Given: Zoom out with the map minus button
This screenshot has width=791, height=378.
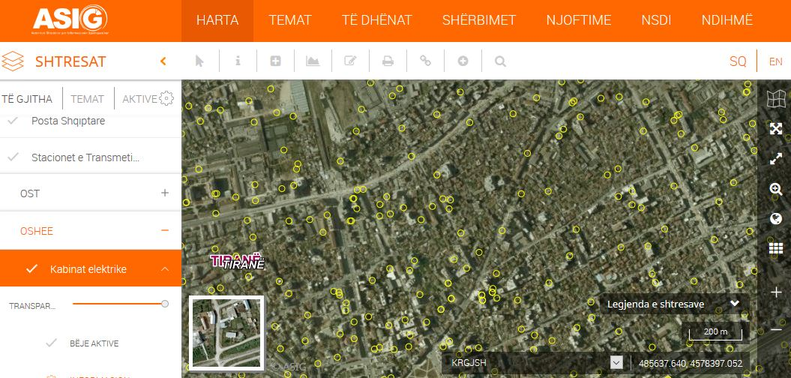Looking at the screenshot, I should pos(776,330).
